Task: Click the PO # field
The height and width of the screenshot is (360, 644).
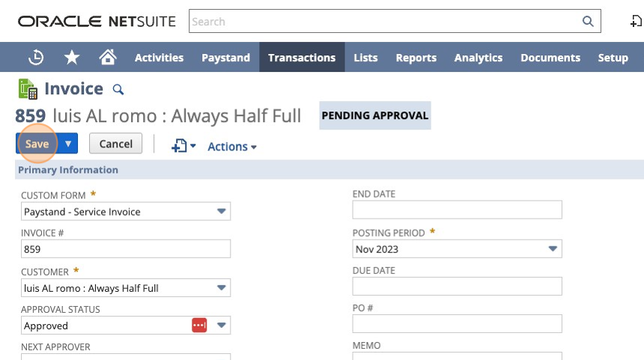Action: point(457,324)
